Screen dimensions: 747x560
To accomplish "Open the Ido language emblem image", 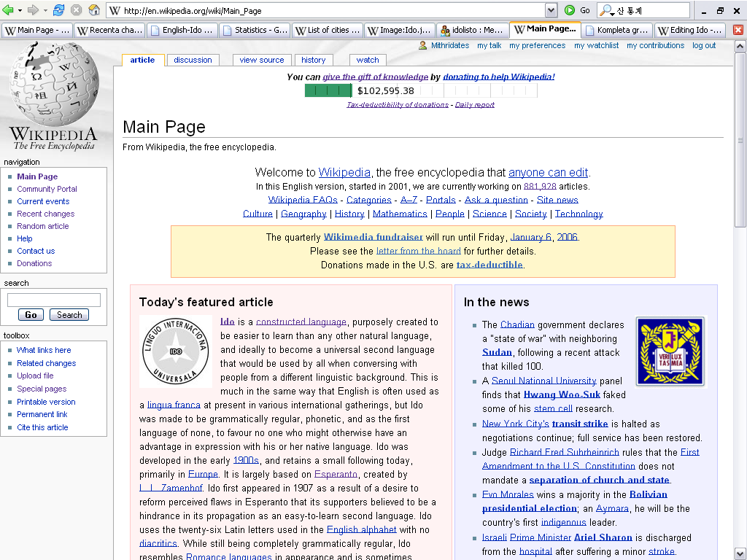I will [176, 351].
